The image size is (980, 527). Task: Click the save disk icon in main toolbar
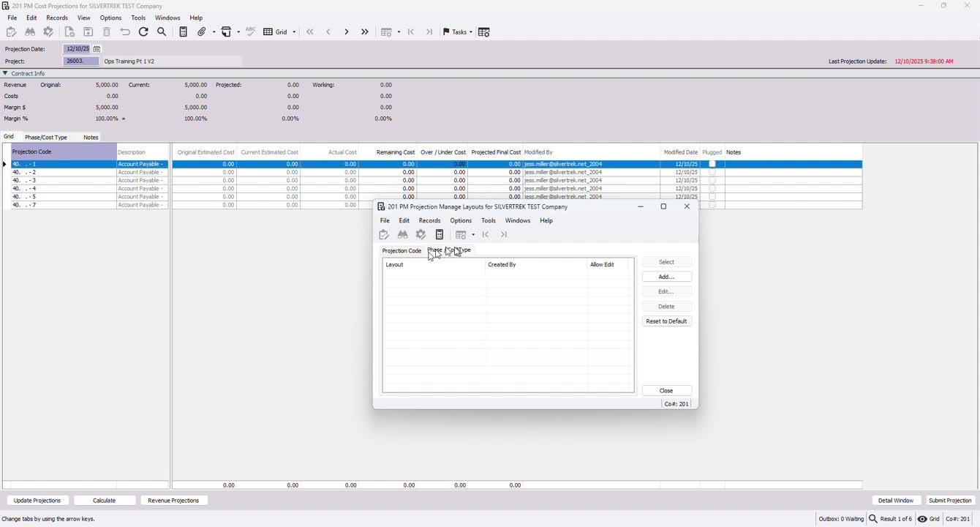tap(88, 32)
